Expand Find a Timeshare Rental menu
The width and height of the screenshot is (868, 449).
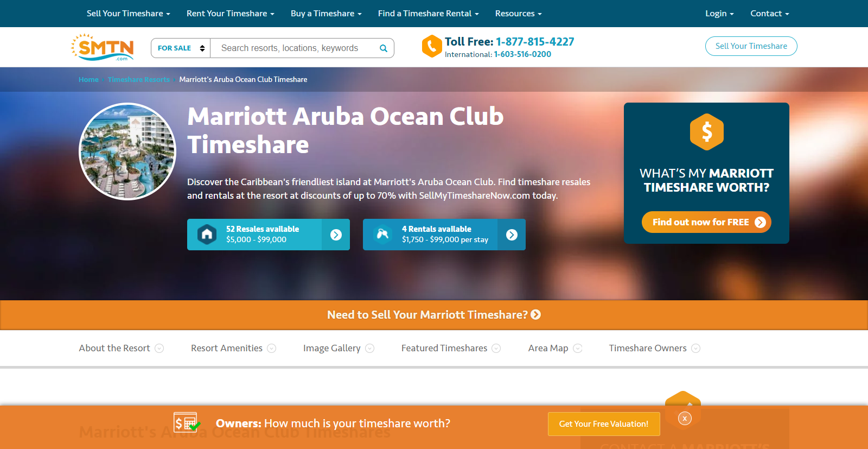[429, 14]
